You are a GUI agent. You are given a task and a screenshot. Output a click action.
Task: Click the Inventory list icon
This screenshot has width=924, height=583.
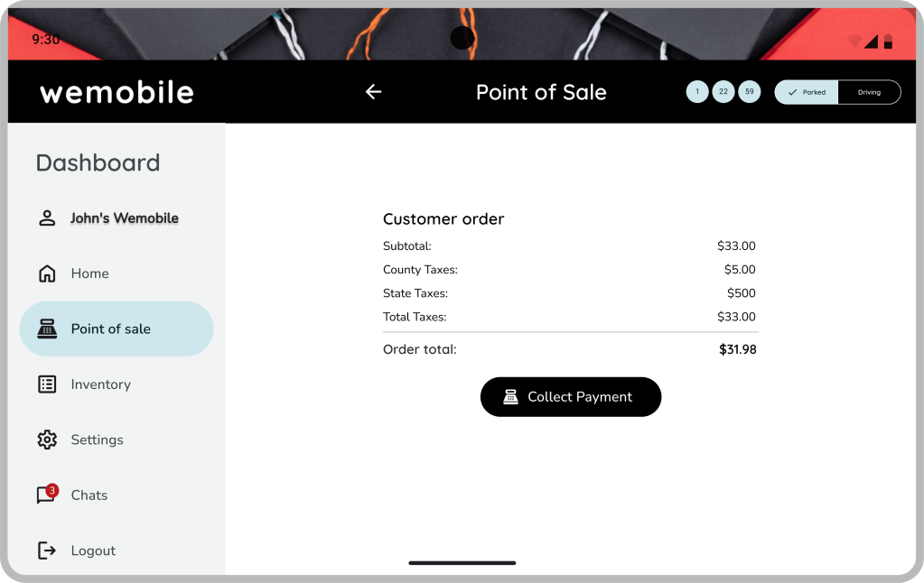(47, 384)
